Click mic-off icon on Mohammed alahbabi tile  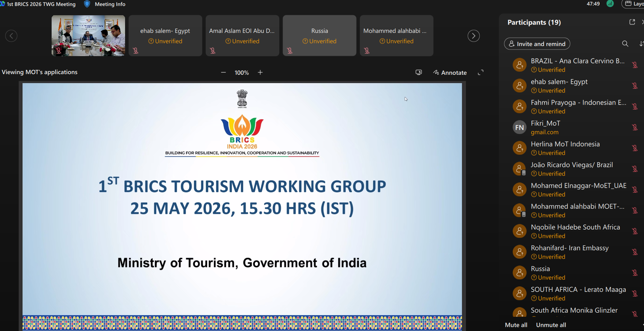click(x=367, y=51)
